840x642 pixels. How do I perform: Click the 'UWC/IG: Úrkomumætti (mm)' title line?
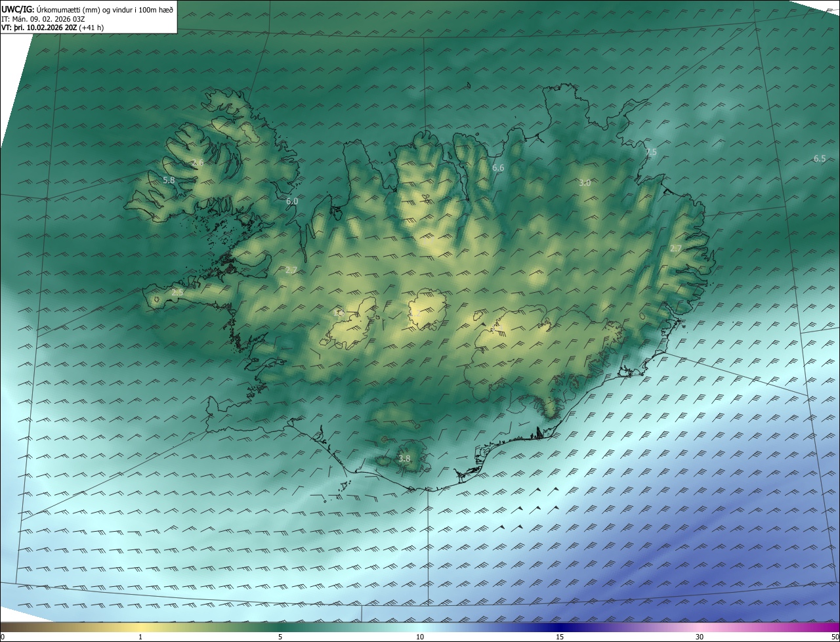[x=87, y=9]
